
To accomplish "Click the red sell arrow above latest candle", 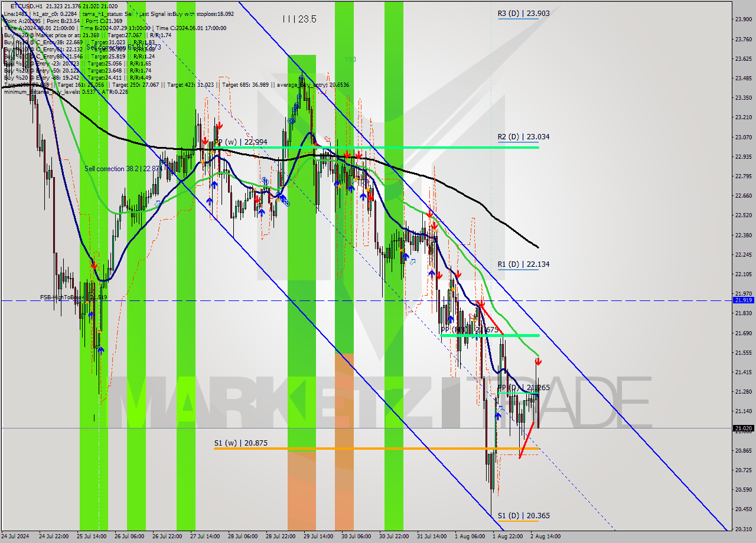I will [538, 361].
